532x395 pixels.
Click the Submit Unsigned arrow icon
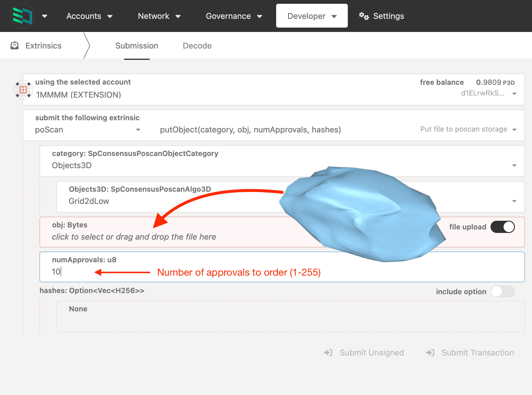coord(328,353)
